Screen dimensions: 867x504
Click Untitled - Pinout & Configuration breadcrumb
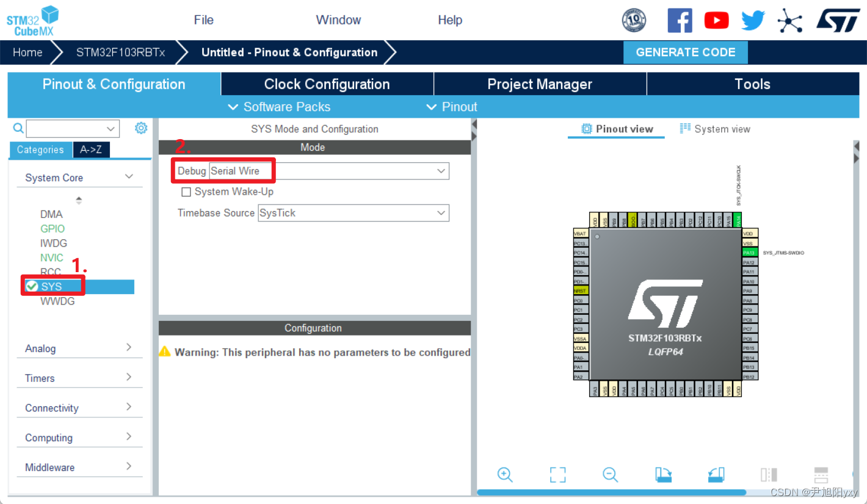289,52
